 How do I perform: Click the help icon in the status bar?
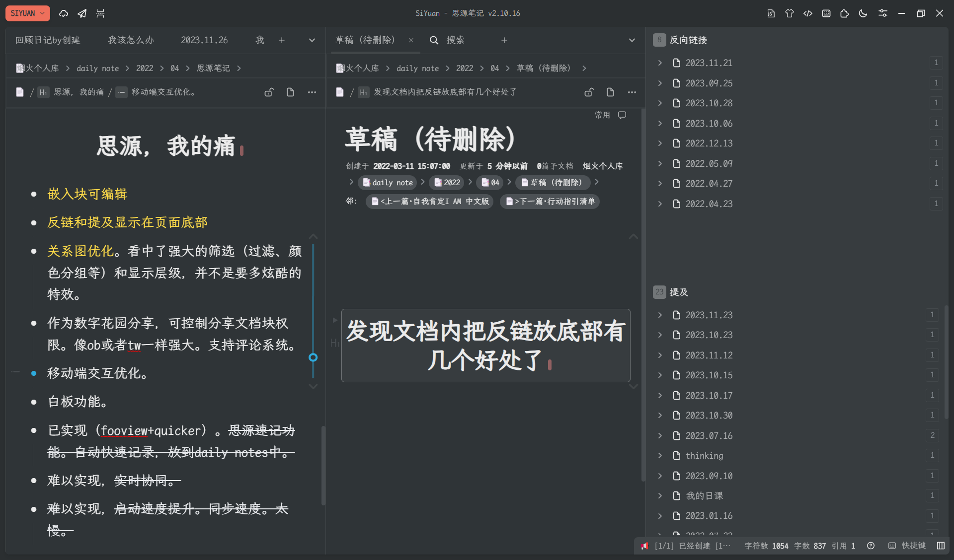(x=871, y=546)
